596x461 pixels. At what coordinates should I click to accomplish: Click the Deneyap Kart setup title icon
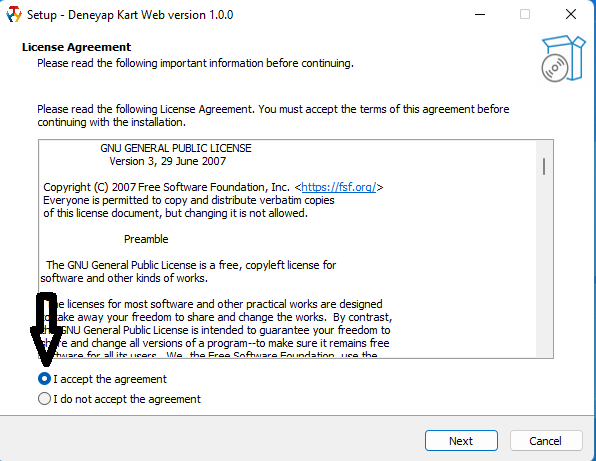click(14, 15)
